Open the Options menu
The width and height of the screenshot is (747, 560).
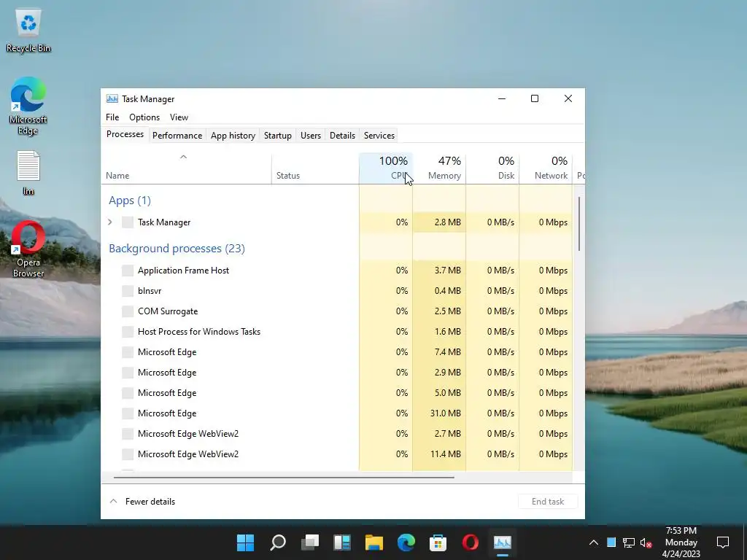tap(144, 117)
